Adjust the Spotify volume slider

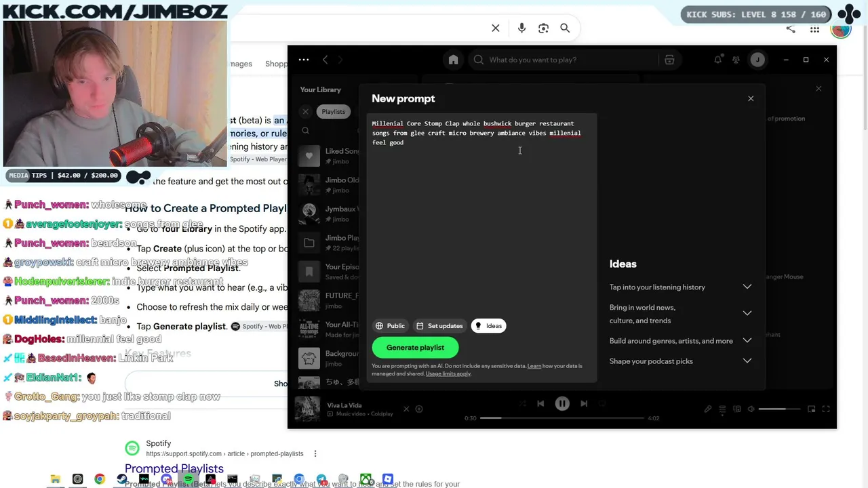point(781,409)
